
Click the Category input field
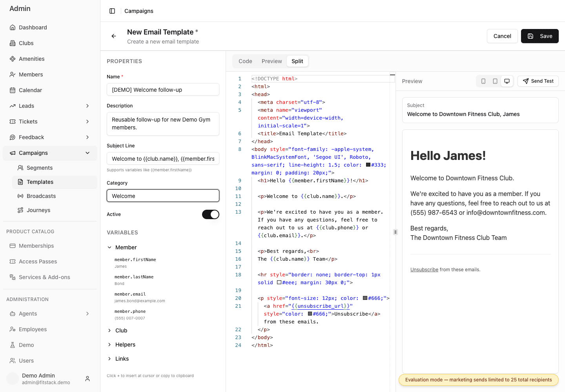click(x=163, y=196)
